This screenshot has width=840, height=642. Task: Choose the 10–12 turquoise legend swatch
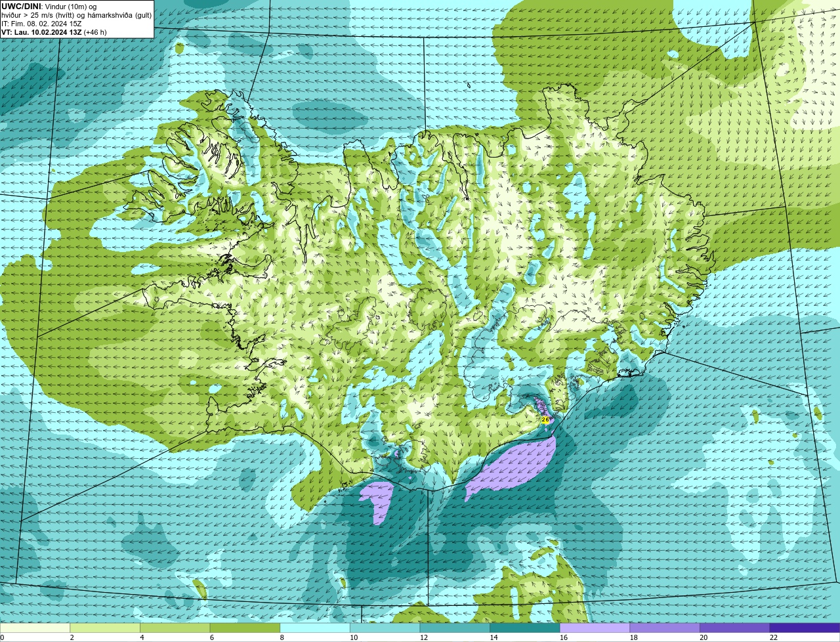point(385,628)
